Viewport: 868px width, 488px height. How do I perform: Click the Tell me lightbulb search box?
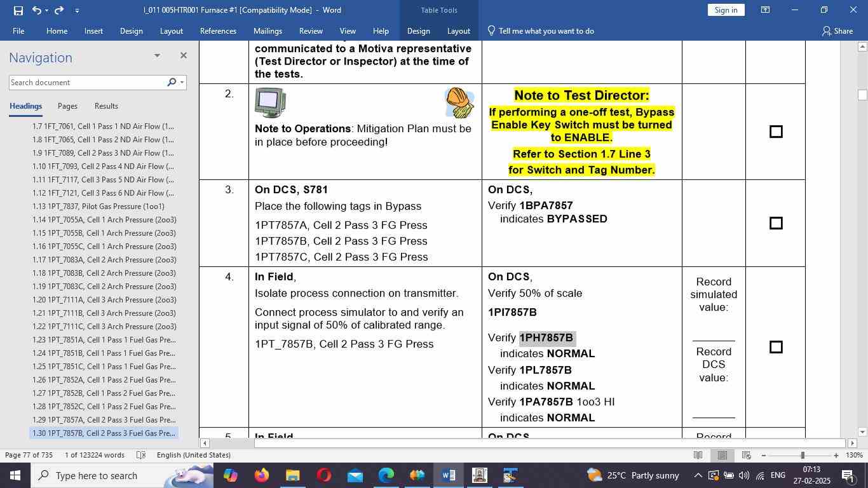(541, 30)
